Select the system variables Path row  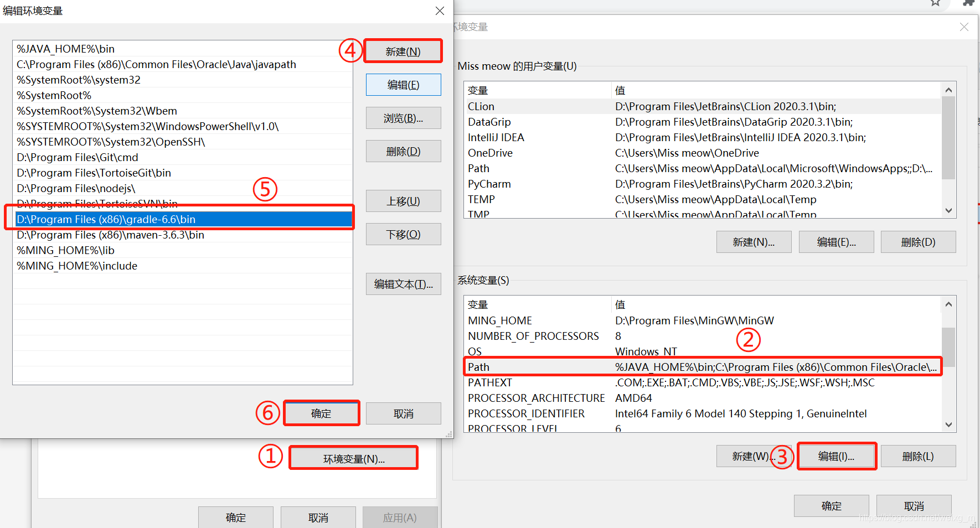point(702,367)
